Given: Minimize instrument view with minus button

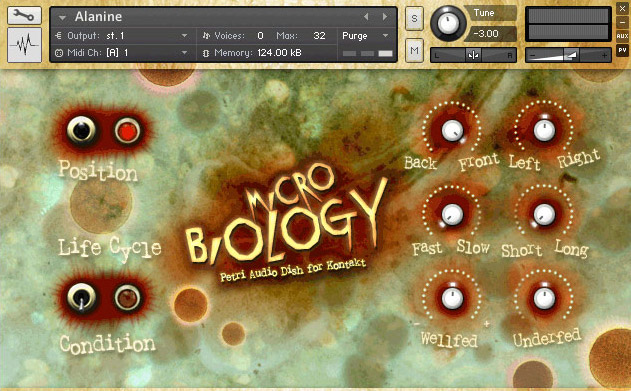Looking at the screenshot, I should pos(622,23).
